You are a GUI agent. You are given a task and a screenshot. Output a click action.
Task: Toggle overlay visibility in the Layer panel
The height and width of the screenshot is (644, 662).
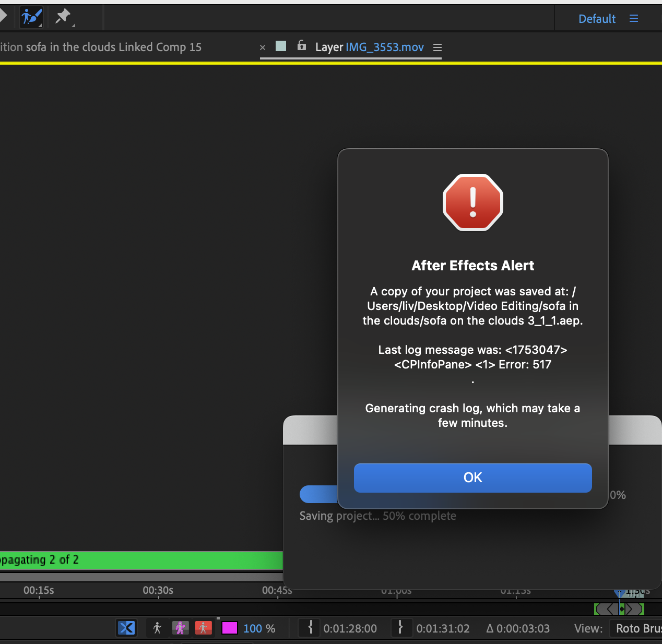203,628
